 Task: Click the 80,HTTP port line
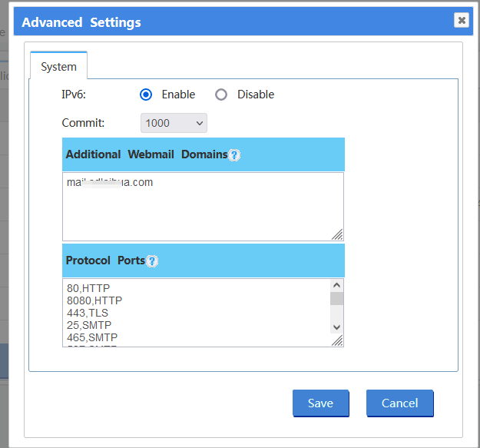[x=88, y=288]
